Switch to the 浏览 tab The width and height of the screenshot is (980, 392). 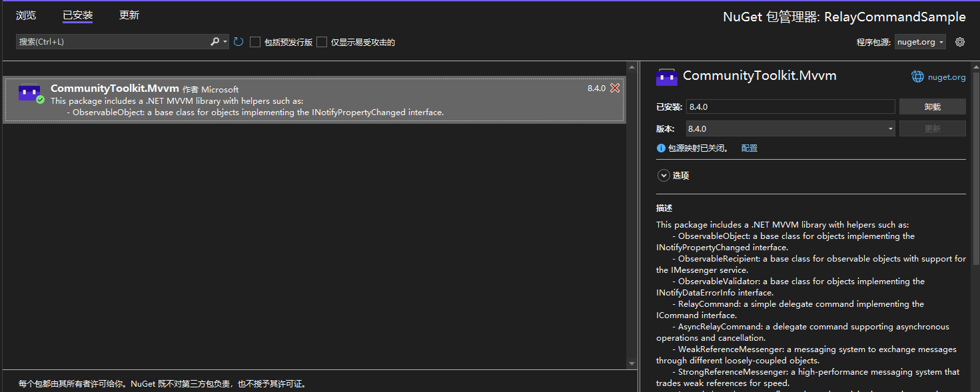[x=26, y=15]
